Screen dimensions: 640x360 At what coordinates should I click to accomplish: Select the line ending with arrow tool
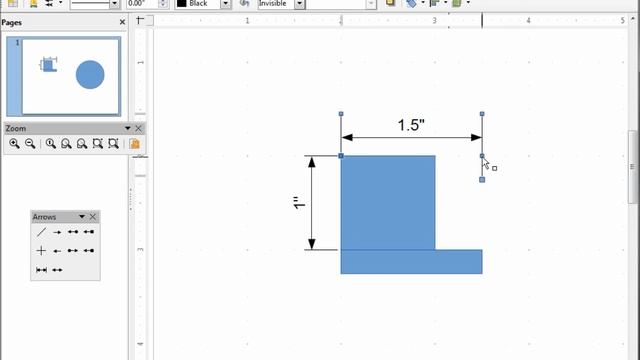57,232
